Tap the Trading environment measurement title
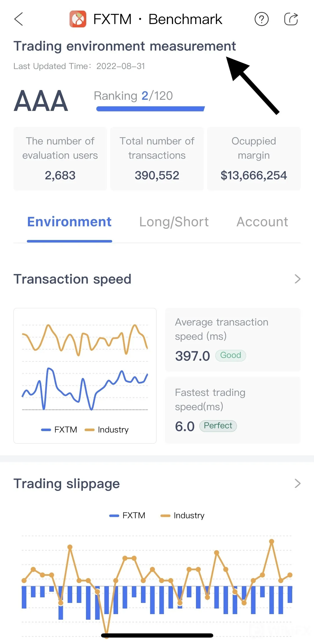Screen dimensions: 314x644 (x=125, y=46)
